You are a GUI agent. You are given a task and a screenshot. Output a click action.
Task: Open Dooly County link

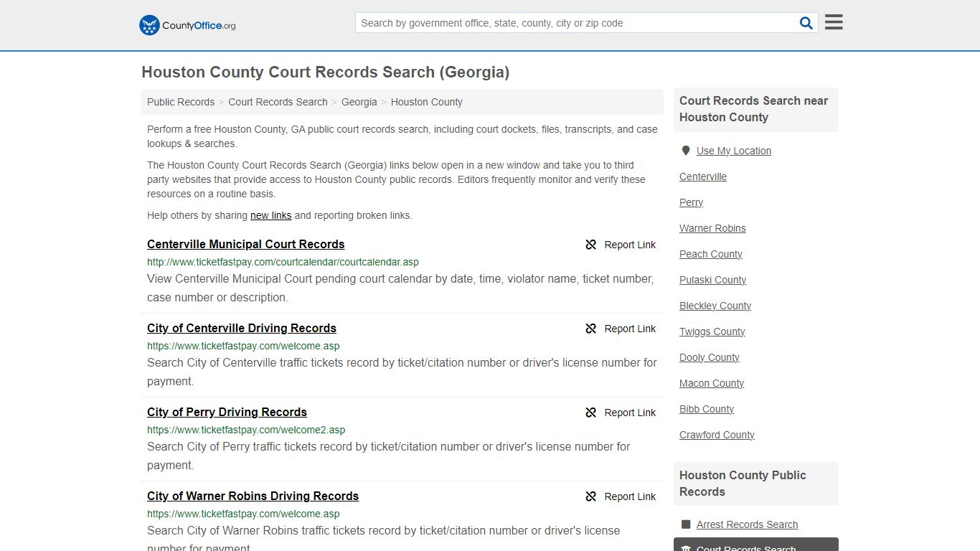(710, 357)
